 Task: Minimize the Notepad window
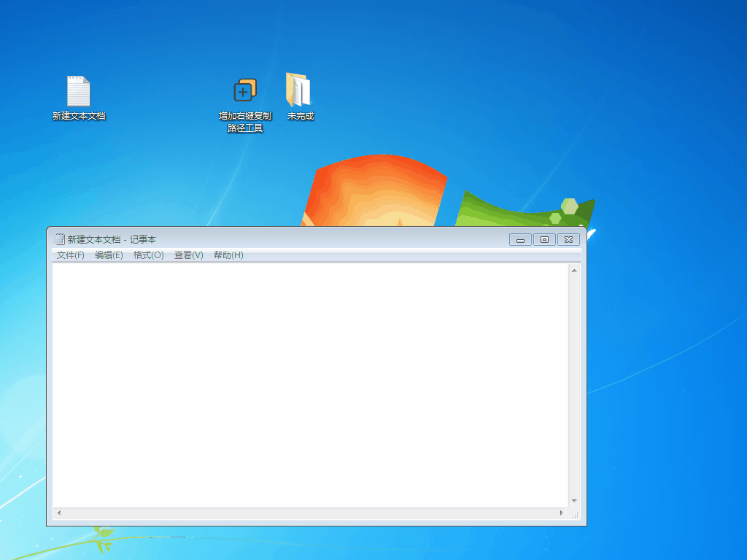point(520,239)
